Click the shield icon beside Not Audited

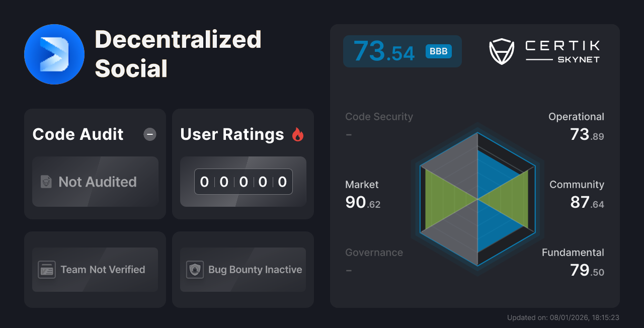45,182
